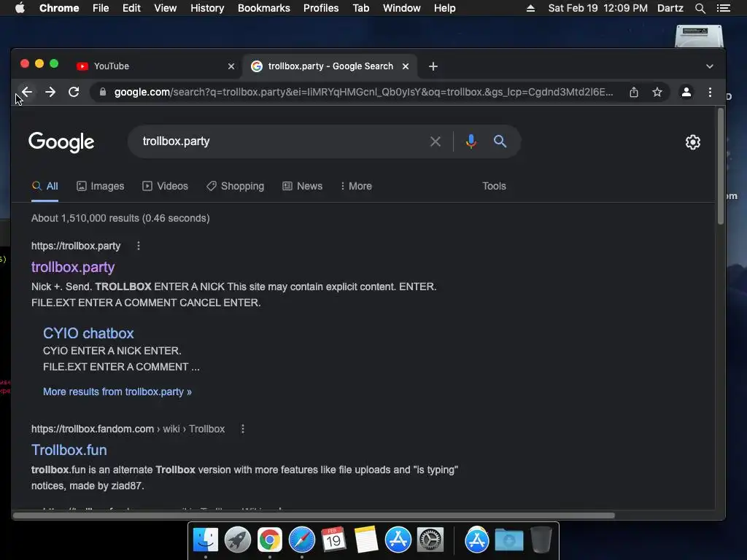This screenshot has height=560, width=747.
Task: Expand the More search filters menu
Action: (356, 186)
